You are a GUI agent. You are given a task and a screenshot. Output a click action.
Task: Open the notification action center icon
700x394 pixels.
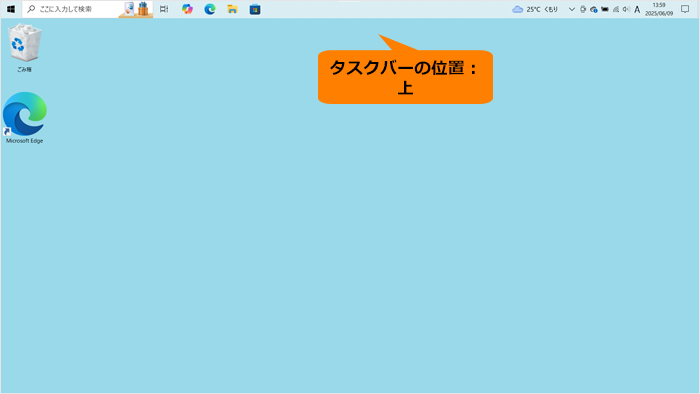pos(685,9)
